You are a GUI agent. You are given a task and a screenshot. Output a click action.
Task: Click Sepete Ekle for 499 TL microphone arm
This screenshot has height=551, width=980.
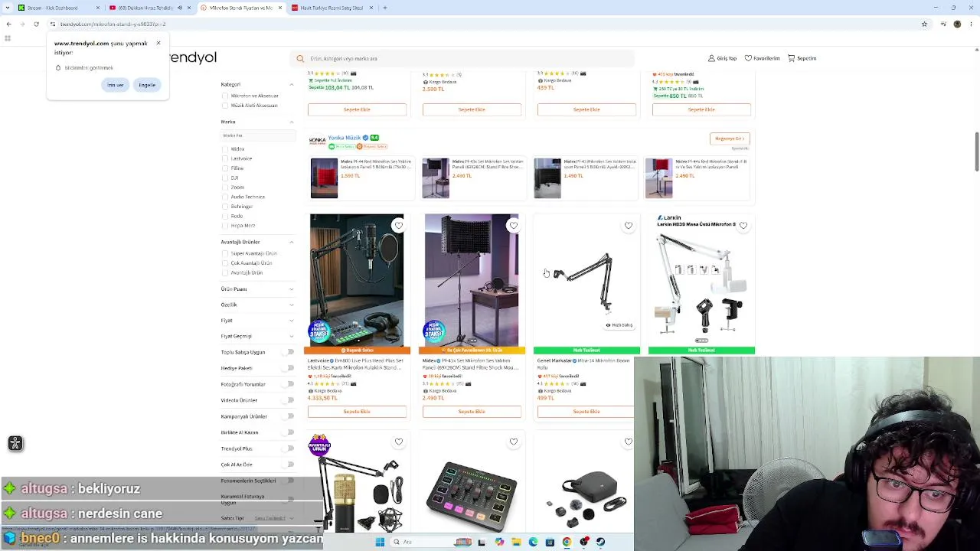[x=586, y=412]
